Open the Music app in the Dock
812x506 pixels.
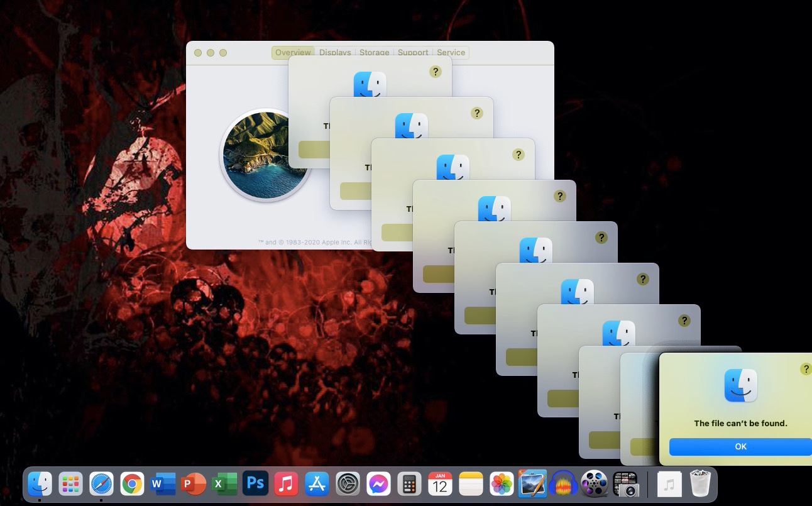click(x=286, y=484)
